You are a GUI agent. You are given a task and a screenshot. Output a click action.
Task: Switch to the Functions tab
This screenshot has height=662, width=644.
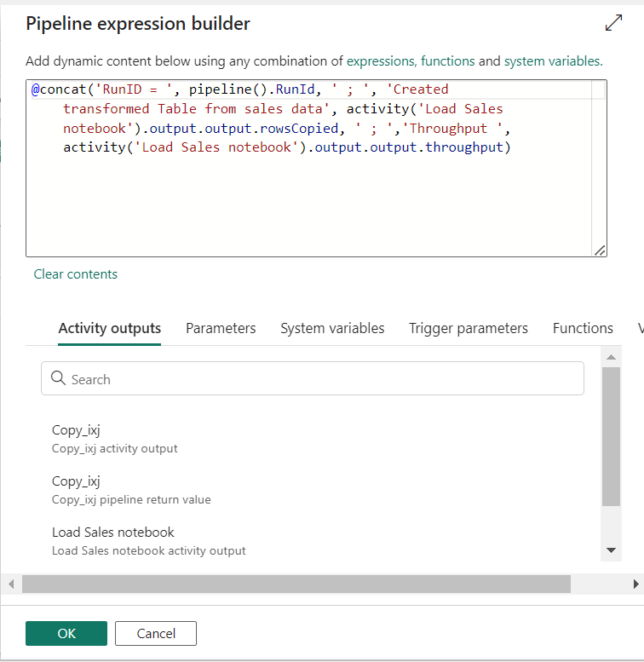[x=583, y=329]
